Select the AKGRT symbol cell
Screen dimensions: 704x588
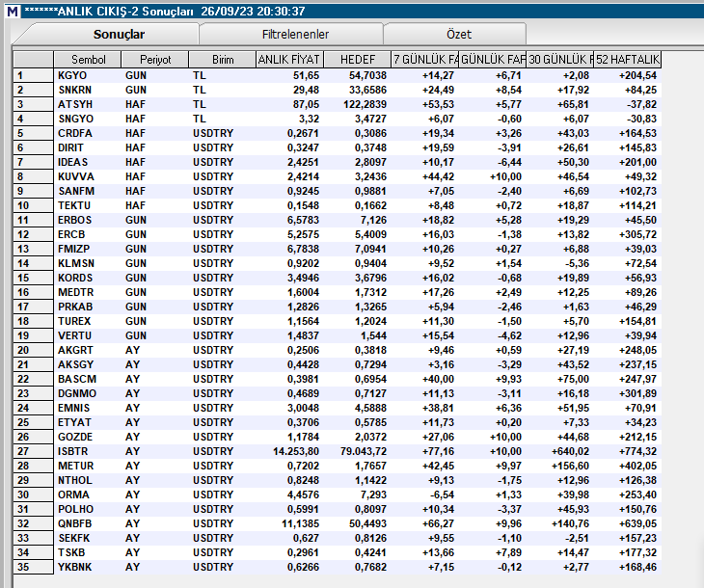click(88, 350)
